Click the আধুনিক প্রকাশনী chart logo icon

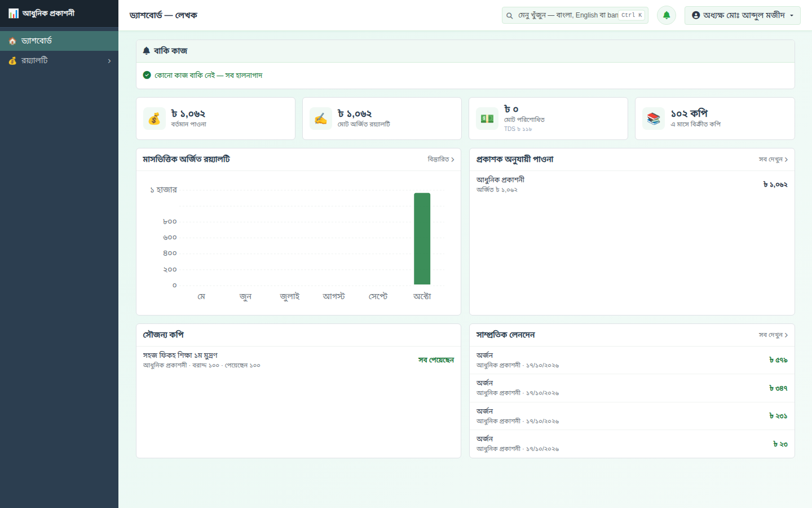tap(14, 14)
